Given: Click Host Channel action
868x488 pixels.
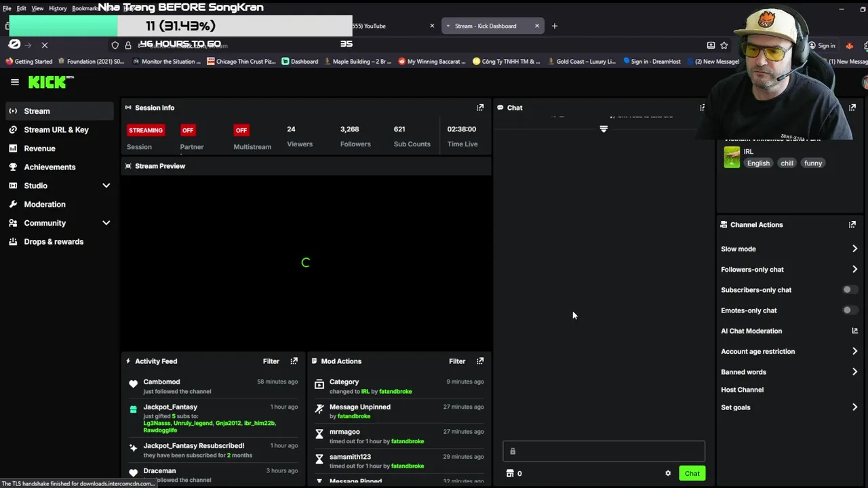Looking at the screenshot, I should [x=742, y=390].
